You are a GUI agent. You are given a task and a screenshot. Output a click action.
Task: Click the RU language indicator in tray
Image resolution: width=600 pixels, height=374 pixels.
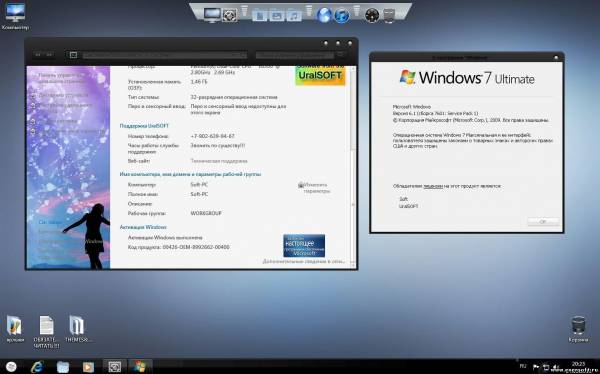click(523, 366)
